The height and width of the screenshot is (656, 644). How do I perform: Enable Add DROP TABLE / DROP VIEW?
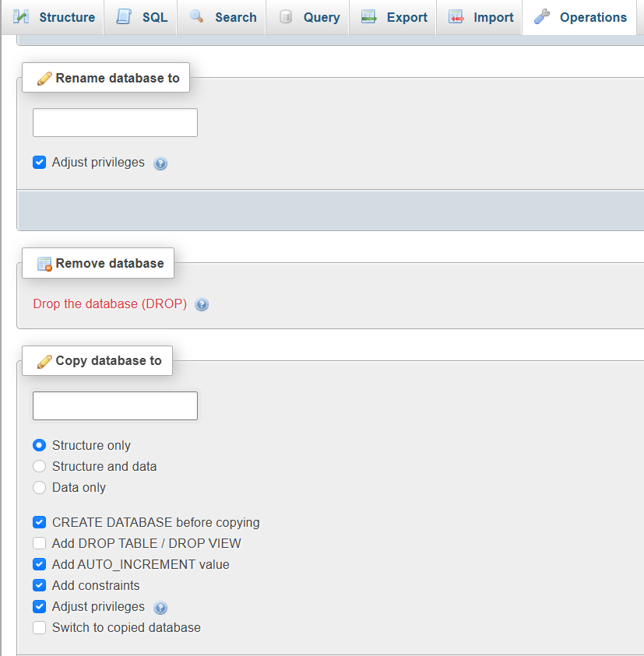(x=40, y=543)
